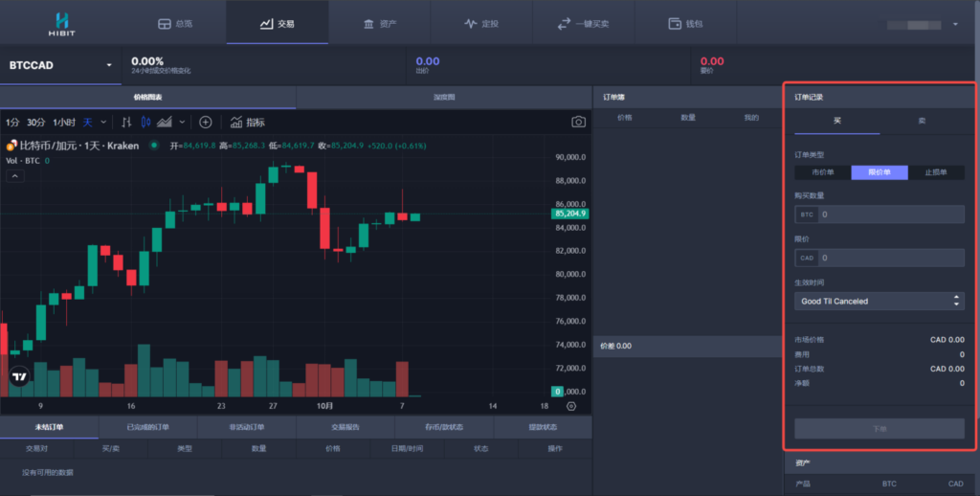Open the account dropdown arrow at top right

pyautogui.click(x=955, y=24)
